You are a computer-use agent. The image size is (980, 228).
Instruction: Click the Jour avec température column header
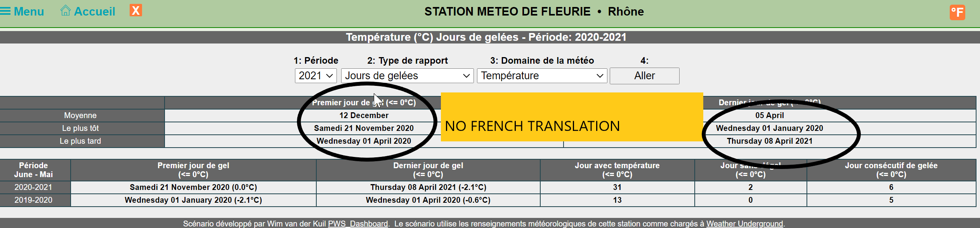point(617,170)
